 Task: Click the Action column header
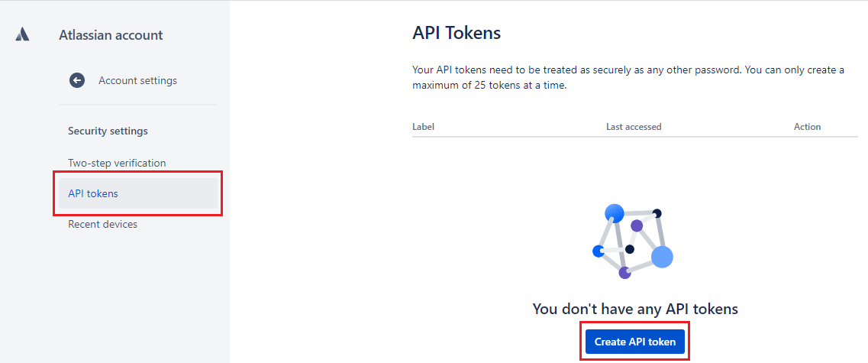click(x=807, y=127)
